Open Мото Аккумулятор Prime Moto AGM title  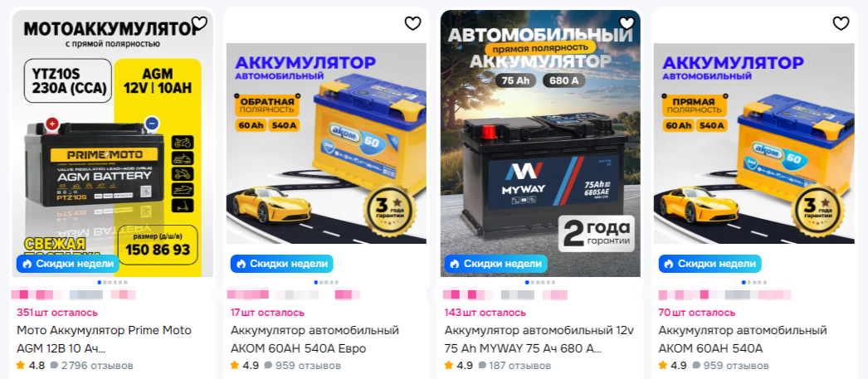(x=104, y=340)
